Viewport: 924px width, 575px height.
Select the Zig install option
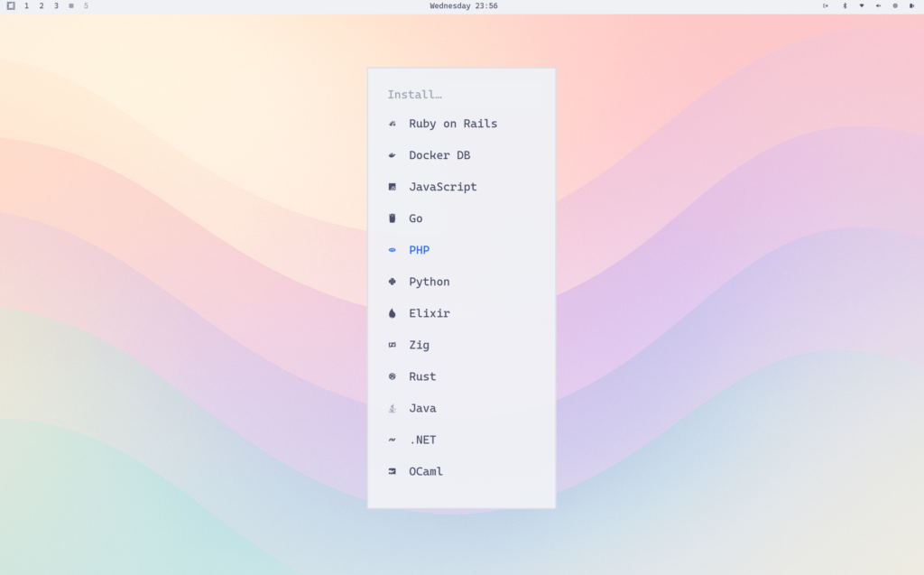click(x=461, y=345)
